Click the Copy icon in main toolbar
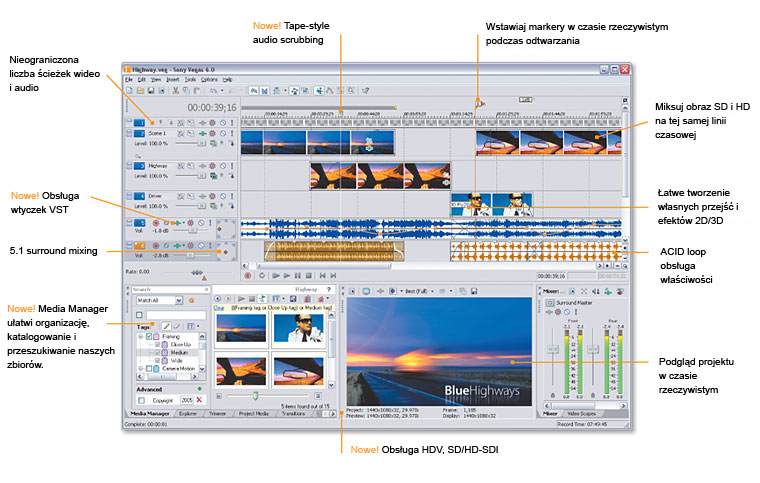The width and height of the screenshot is (760, 483). coord(186,91)
